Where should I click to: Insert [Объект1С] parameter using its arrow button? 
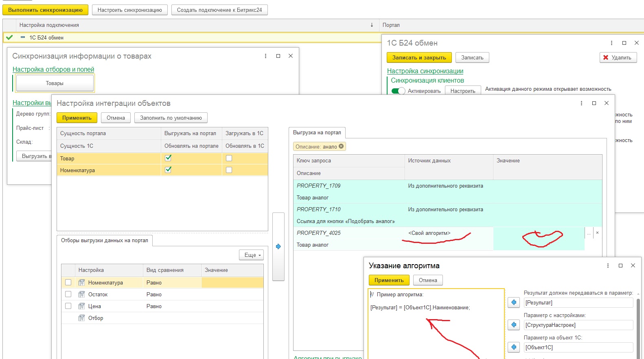point(514,347)
